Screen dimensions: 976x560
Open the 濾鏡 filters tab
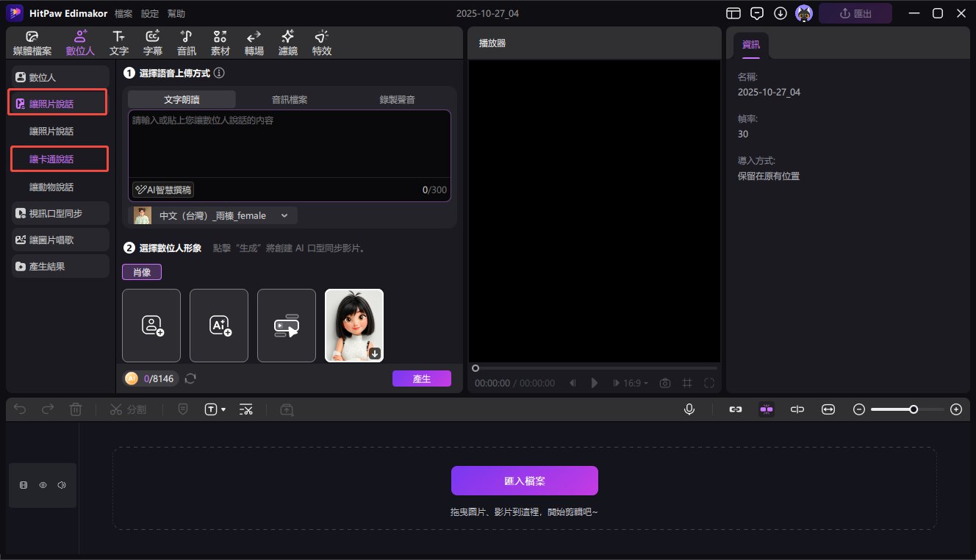287,43
